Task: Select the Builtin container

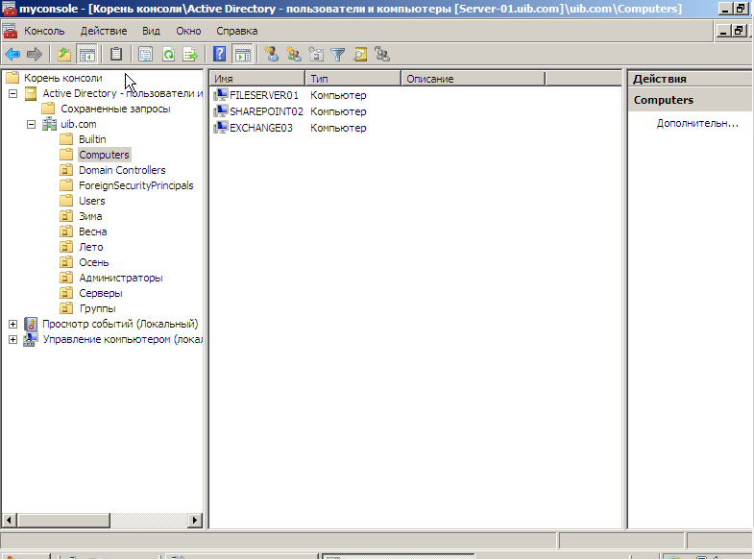Action: click(x=92, y=139)
